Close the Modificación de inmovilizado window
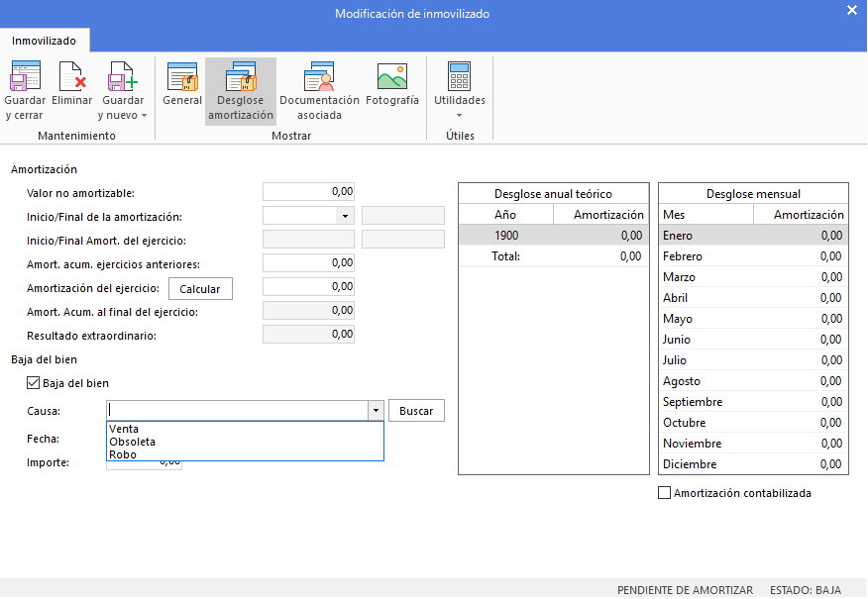This screenshot has width=868, height=599. point(852,11)
